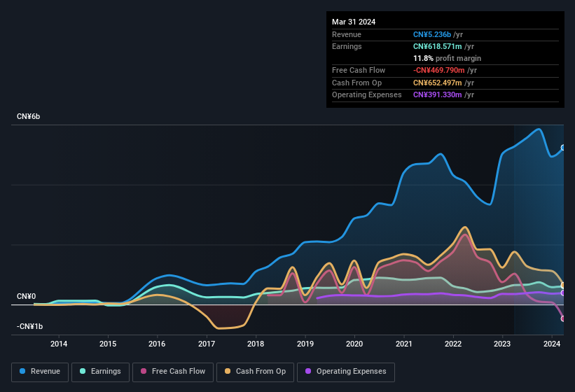Click the 2017 x-axis label
This screenshot has height=392, width=575.
(x=207, y=344)
